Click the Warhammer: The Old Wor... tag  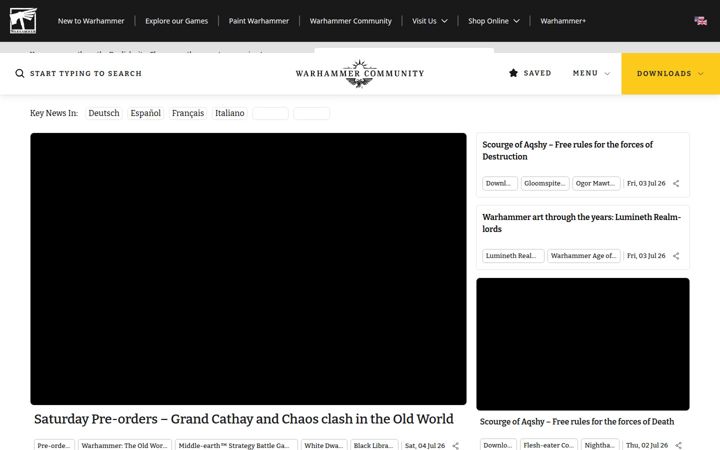point(124,445)
